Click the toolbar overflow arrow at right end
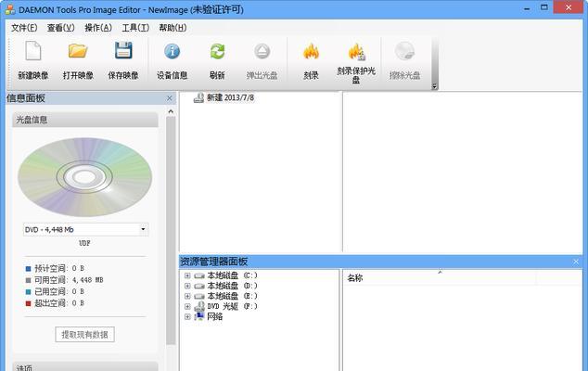588x371 pixels. (434, 86)
